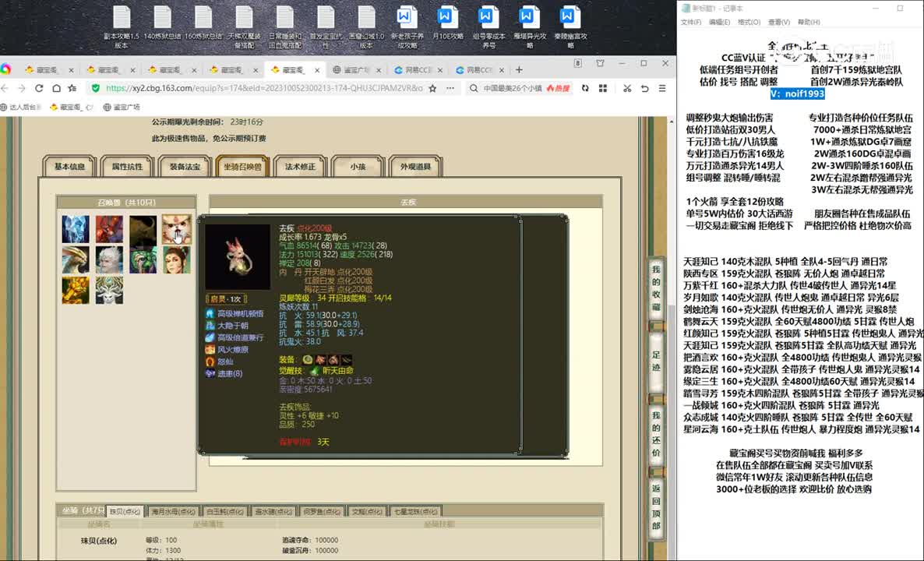The height and width of the screenshot is (561, 924).
Task: Select the 秦陵幽宫攻略 WPS document icon
Action: click(x=570, y=28)
